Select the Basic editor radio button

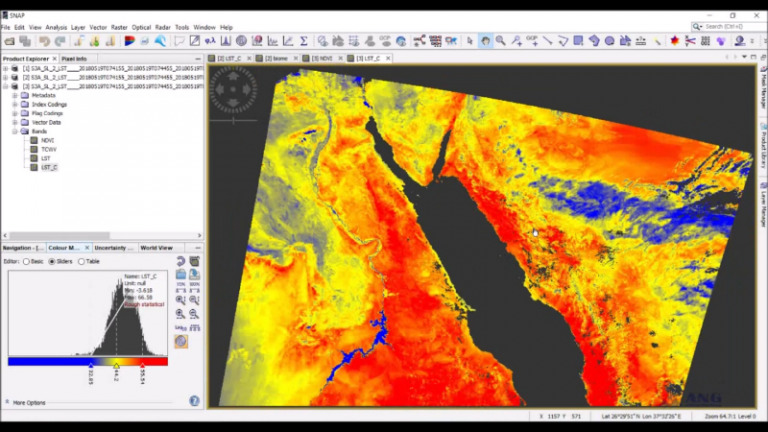pyautogui.click(x=26, y=262)
